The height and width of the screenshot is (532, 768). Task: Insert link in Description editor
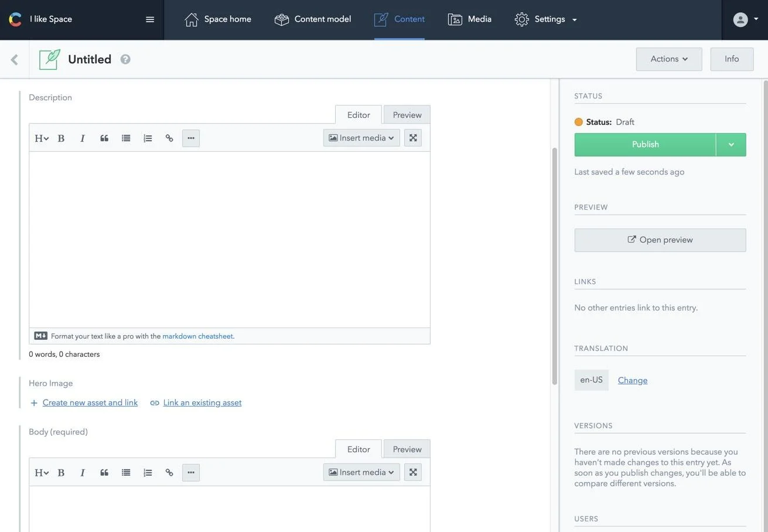pos(169,138)
